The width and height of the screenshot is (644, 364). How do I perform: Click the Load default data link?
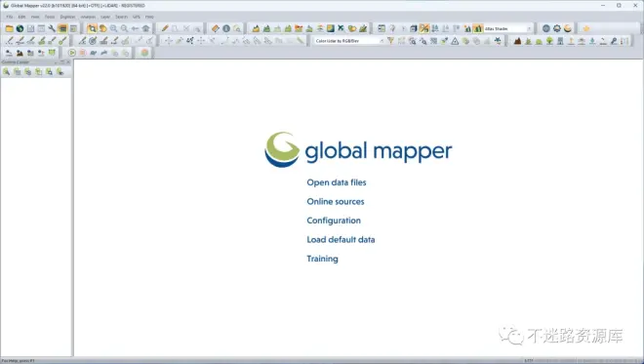(341, 239)
